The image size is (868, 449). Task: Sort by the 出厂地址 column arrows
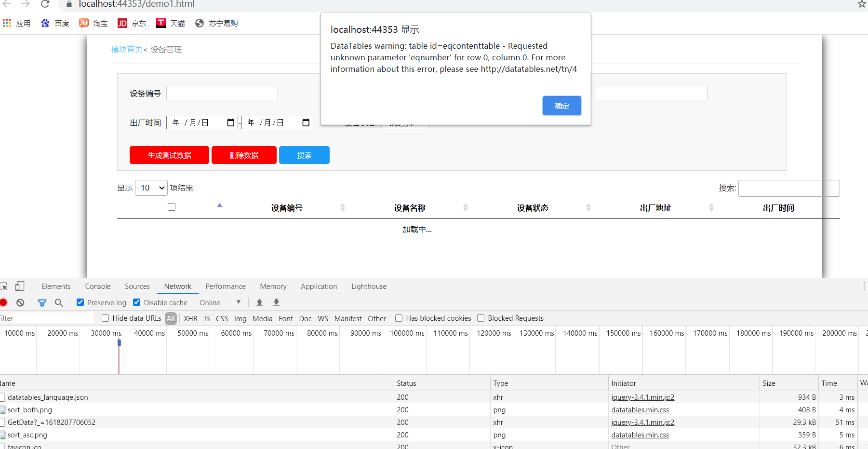pos(711,207)
